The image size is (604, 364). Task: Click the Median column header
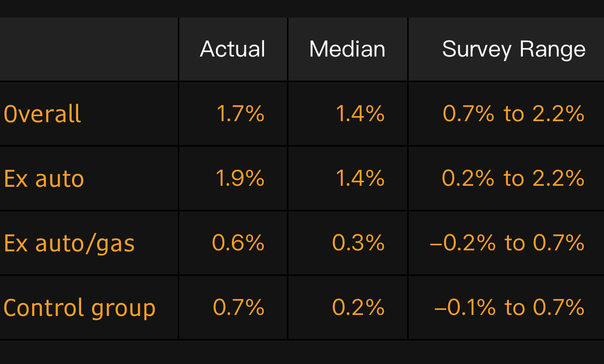(347, 49)
